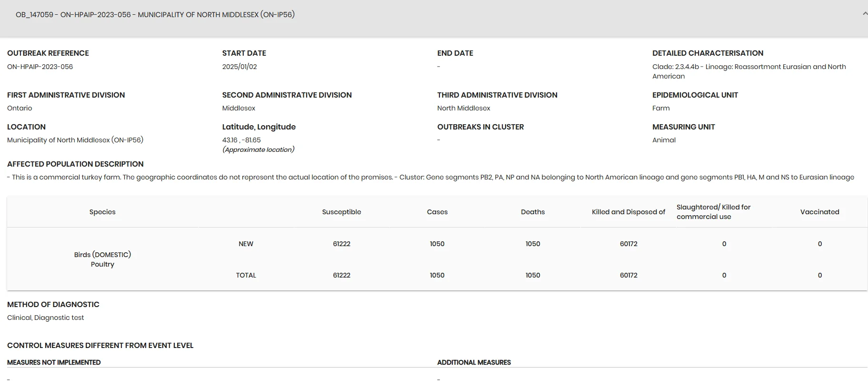
Task: Click the NEW susceptible value 61222
Action: pyautogui.click(x=341, y=244)
